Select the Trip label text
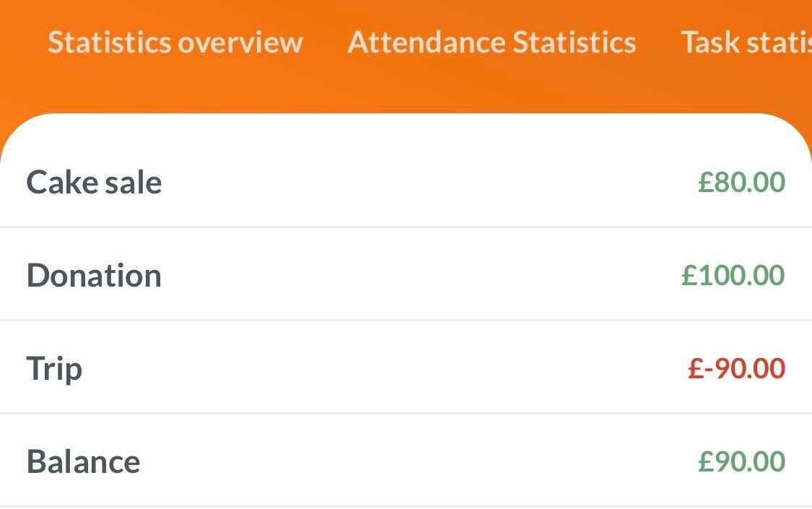The height and width of the screenshot is (509, 812). 54,368
